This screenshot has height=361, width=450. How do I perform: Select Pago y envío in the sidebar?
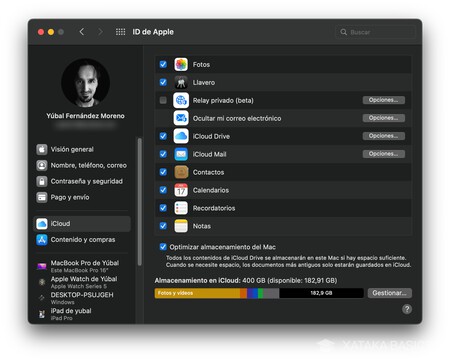(x=83, y=197)
